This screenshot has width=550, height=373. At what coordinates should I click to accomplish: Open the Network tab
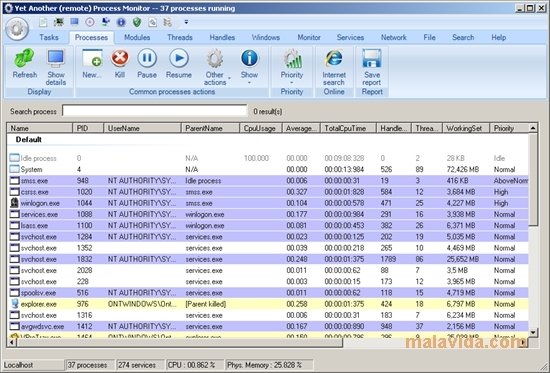pos(394,38)
